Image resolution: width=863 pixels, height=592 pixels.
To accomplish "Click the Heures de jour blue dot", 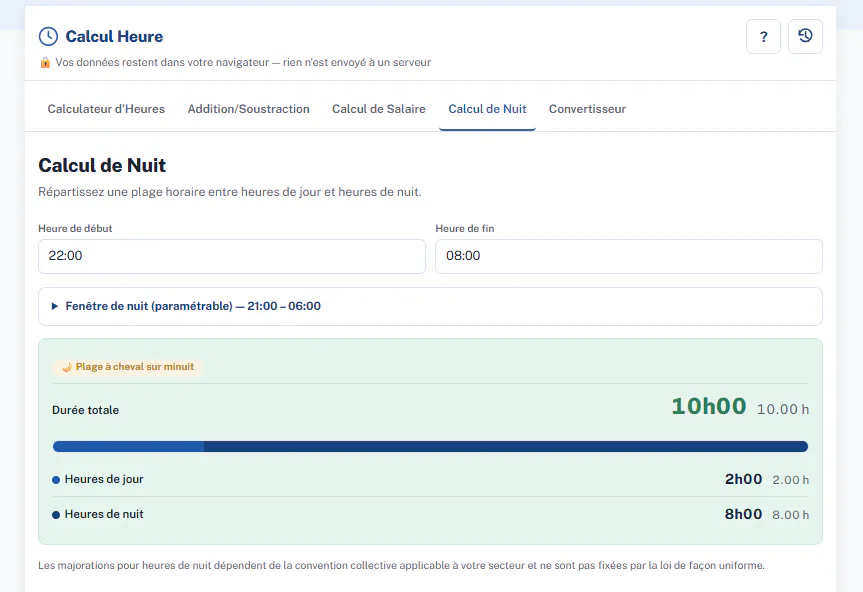I will coord(56,480).
